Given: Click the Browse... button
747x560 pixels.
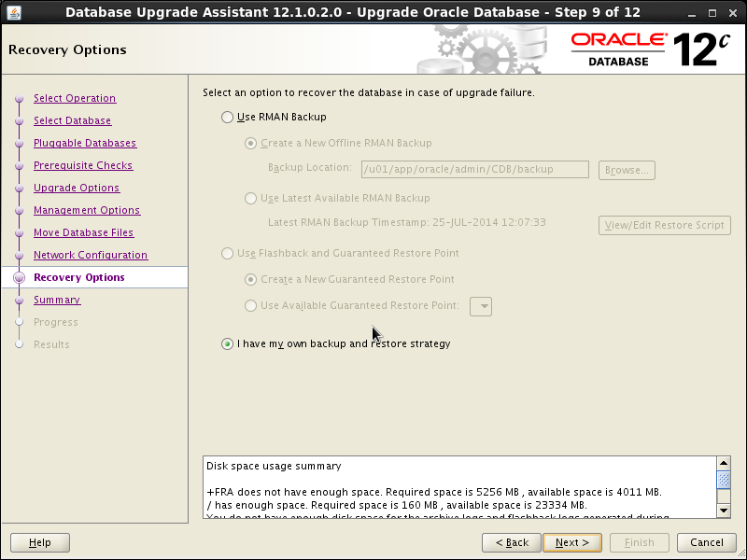Looking at the screenshot, I should point(627,170).
